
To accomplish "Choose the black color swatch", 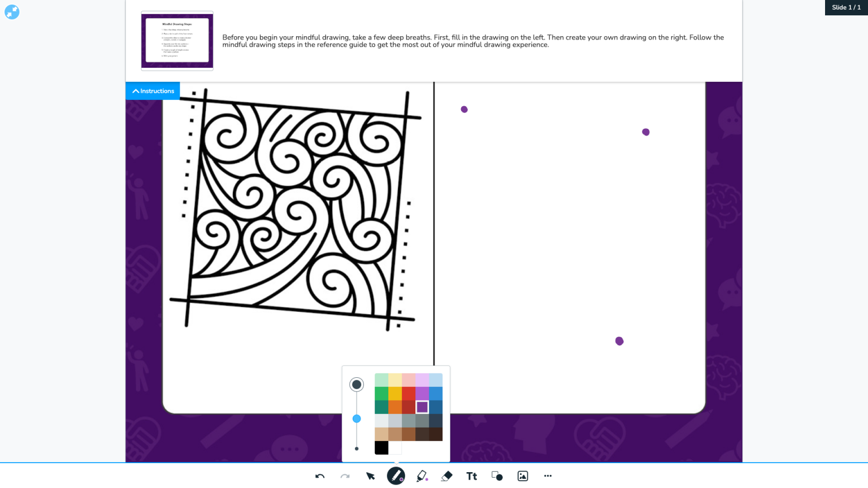I will point(381,448).
